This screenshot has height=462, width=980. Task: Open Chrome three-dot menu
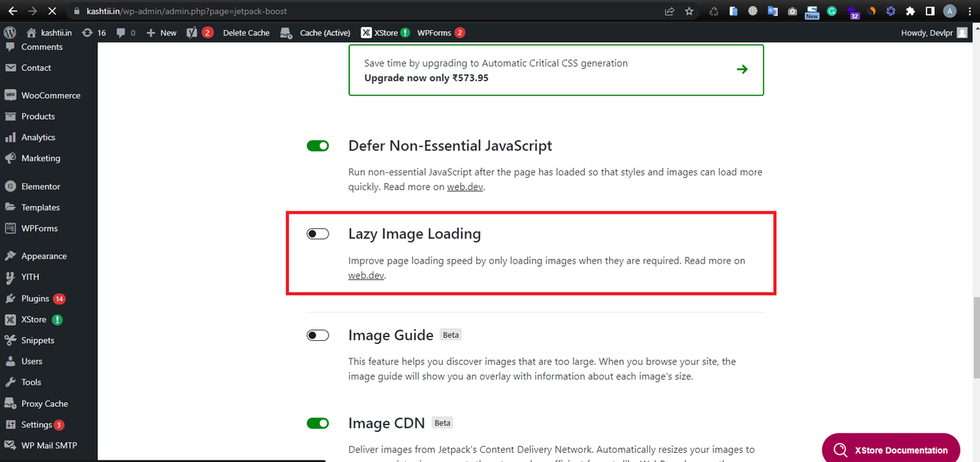pos(969,11)
